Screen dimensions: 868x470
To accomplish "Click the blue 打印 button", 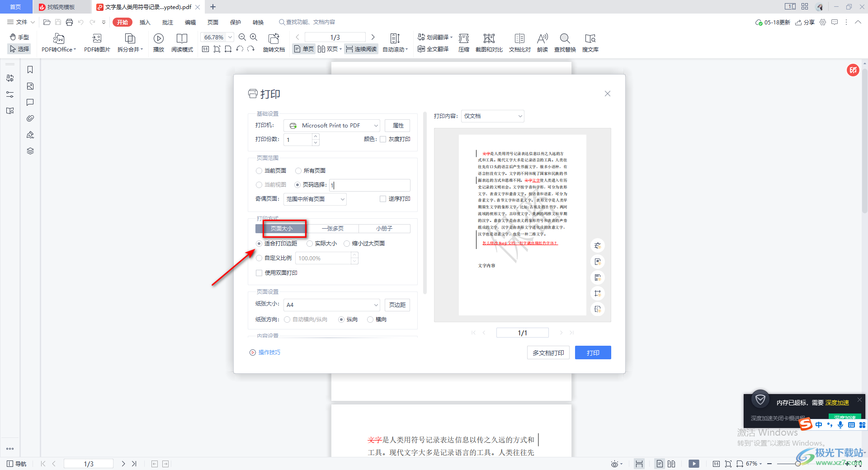I will click(x=593, y=353).
